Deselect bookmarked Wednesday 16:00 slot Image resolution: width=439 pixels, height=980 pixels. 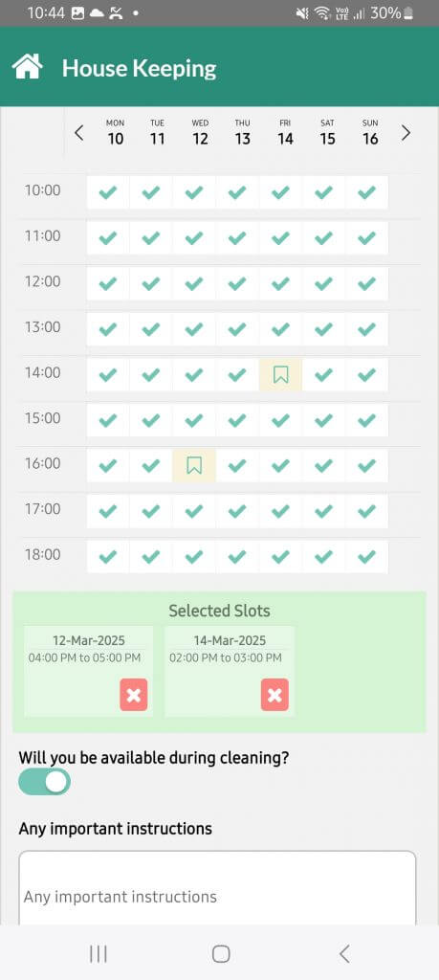click(194, 466)
